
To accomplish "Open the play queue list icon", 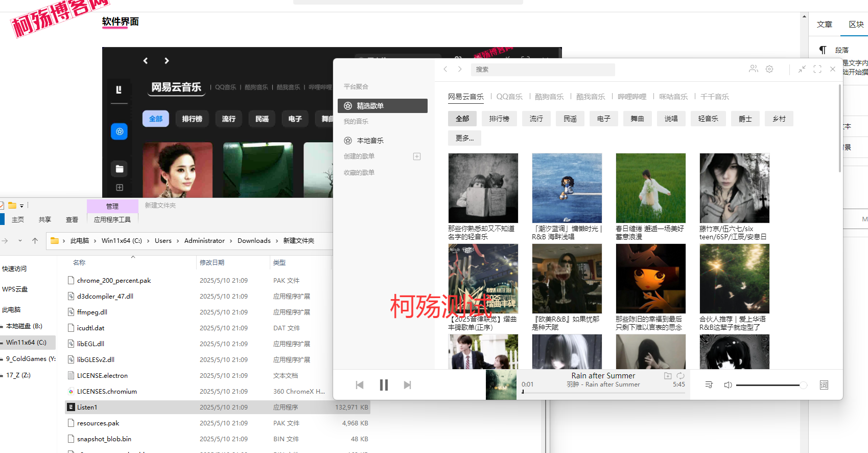I will pyautogui.click(x=709, y=385).
